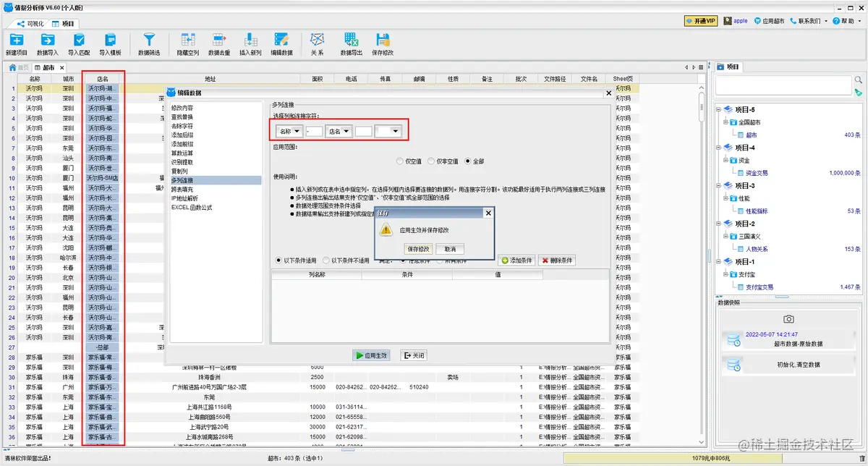Select IP地址解析 in edit data list
Viewport: 868px width, 466px height.
pyautogui.click(x=185, y=198)
